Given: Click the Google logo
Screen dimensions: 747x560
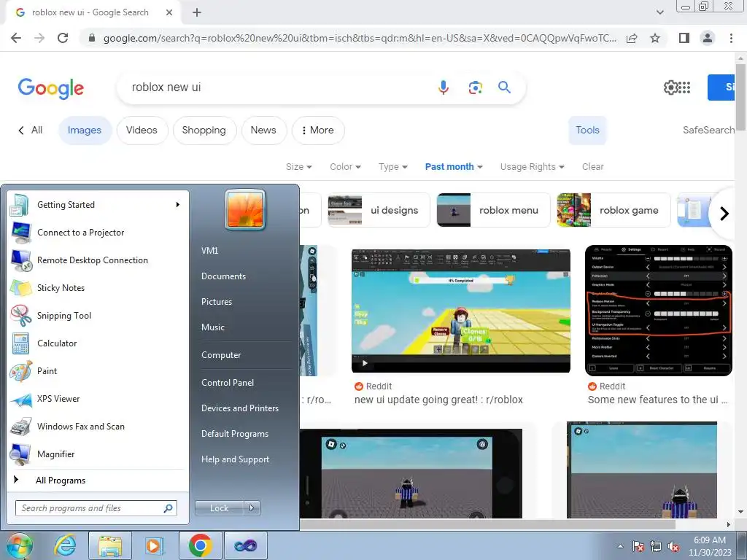Looking at the screenshot, I should [51, 88].
